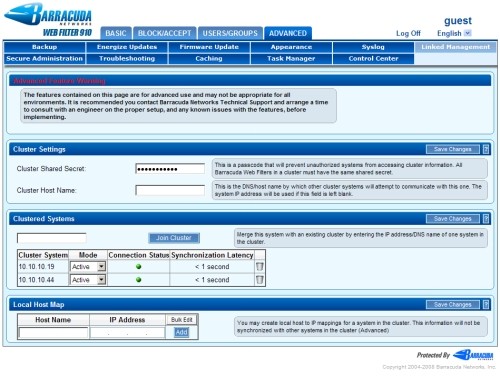The height and width of the screenshot is (376, 500).
Task: Click the Add host mapping button
Action: pos(181,332)
